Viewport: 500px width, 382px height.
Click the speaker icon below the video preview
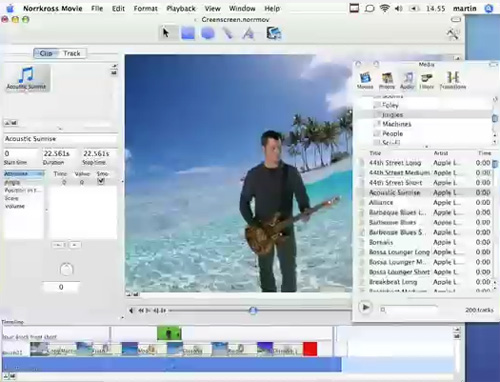[132, 311]
